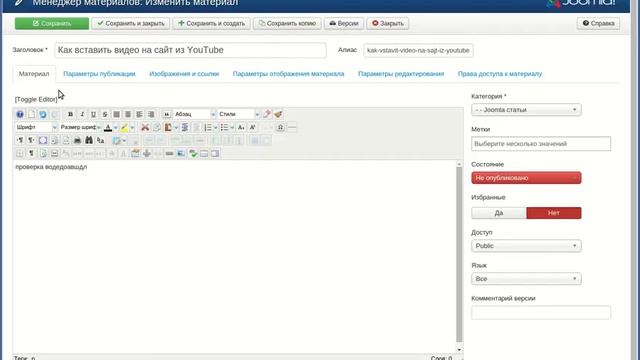
Task: Apply subscript formatting
Action: (x=241, y=127)
